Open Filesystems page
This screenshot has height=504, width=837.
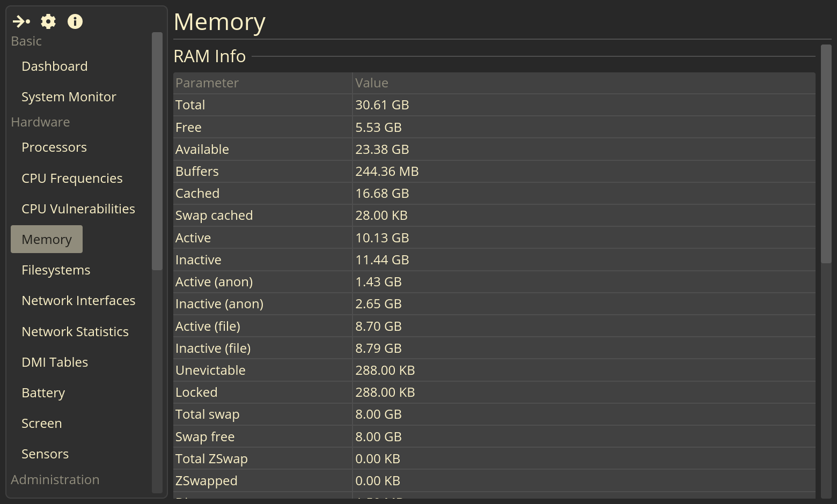(56, 270)
